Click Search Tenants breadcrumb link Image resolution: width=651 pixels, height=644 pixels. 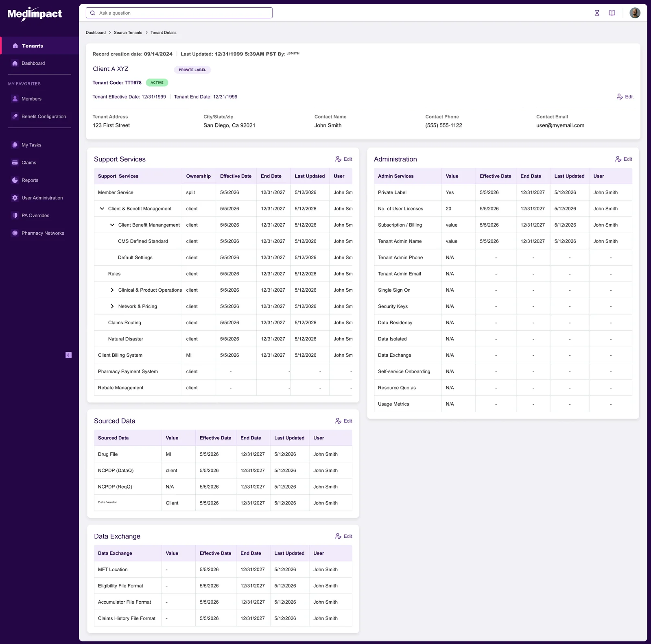tap(128, 33)
